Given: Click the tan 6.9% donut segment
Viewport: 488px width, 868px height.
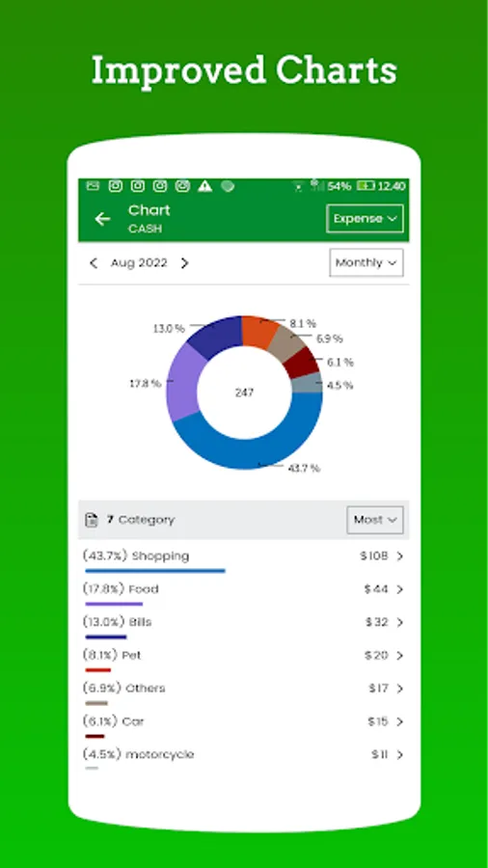Looking at the screenshot, I should 285,344.
